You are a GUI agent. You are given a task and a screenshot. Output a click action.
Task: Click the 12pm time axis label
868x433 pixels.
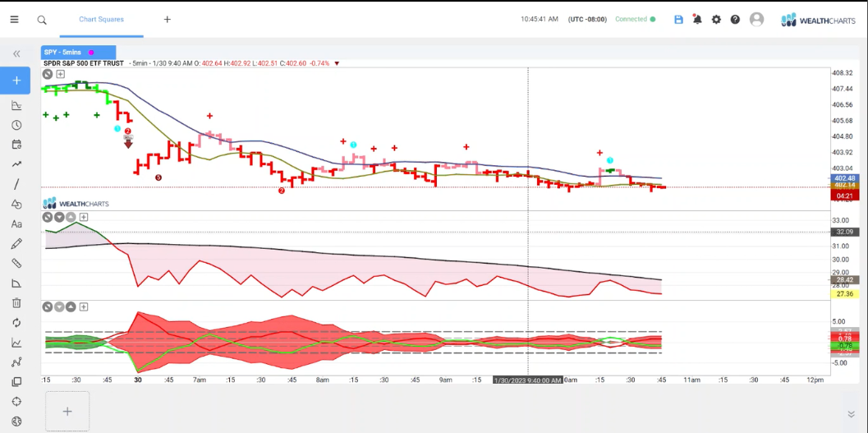pos(815,380)
